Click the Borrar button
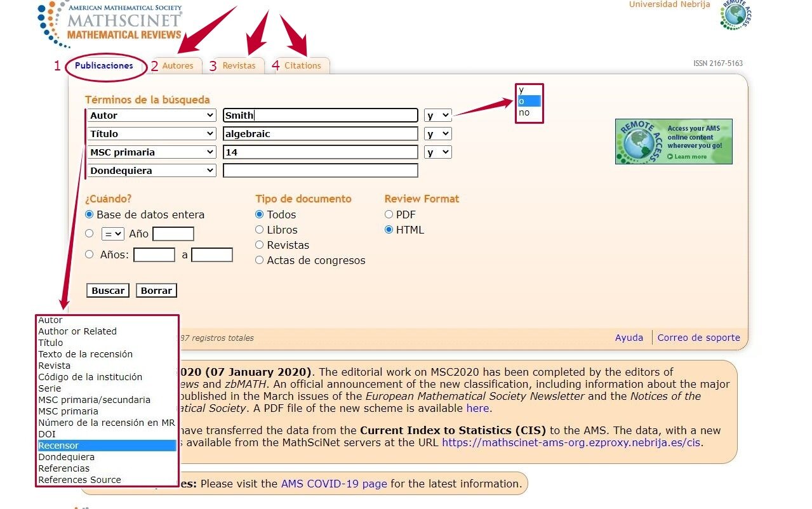Viewport: 812px width, 509px height. tap(156, 290)
